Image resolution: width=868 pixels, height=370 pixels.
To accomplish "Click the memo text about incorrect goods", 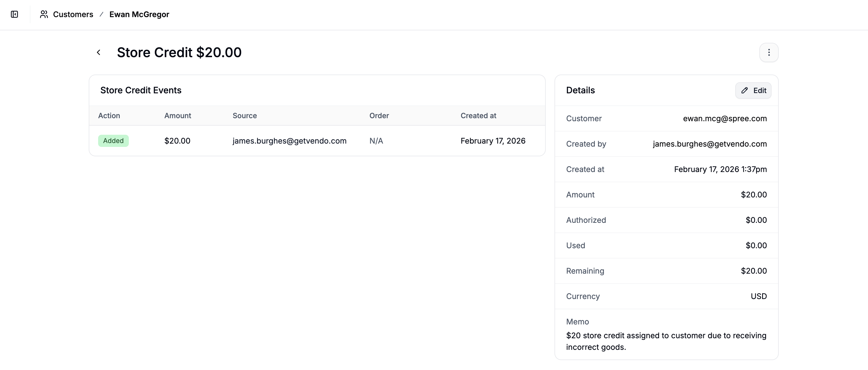I will pos(666,341).
